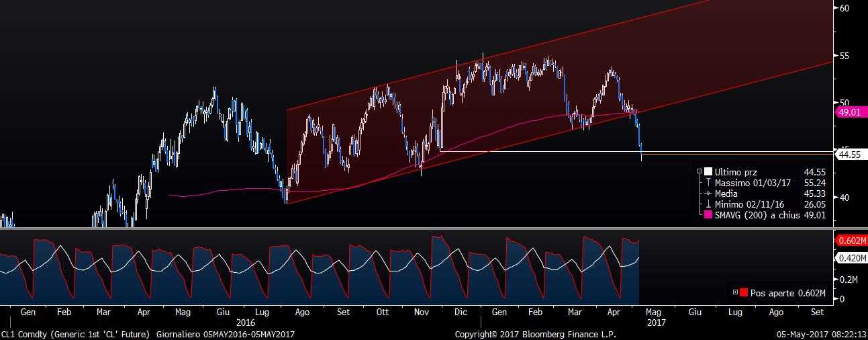Click the 2017 year label on the time axis

click(656, 323)
